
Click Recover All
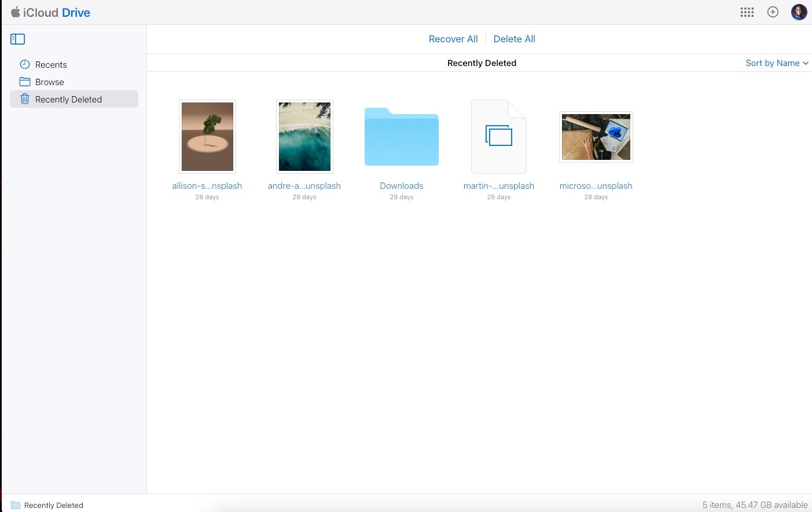453,39
